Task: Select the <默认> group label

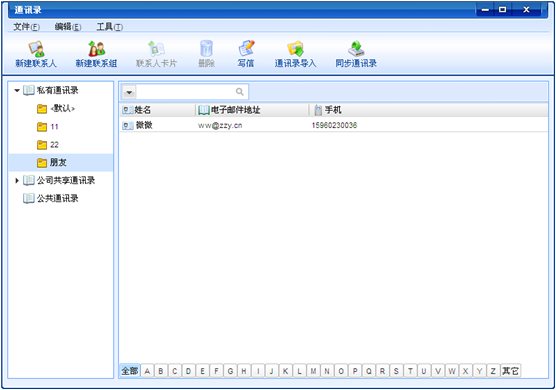Action: coord(63,108)
